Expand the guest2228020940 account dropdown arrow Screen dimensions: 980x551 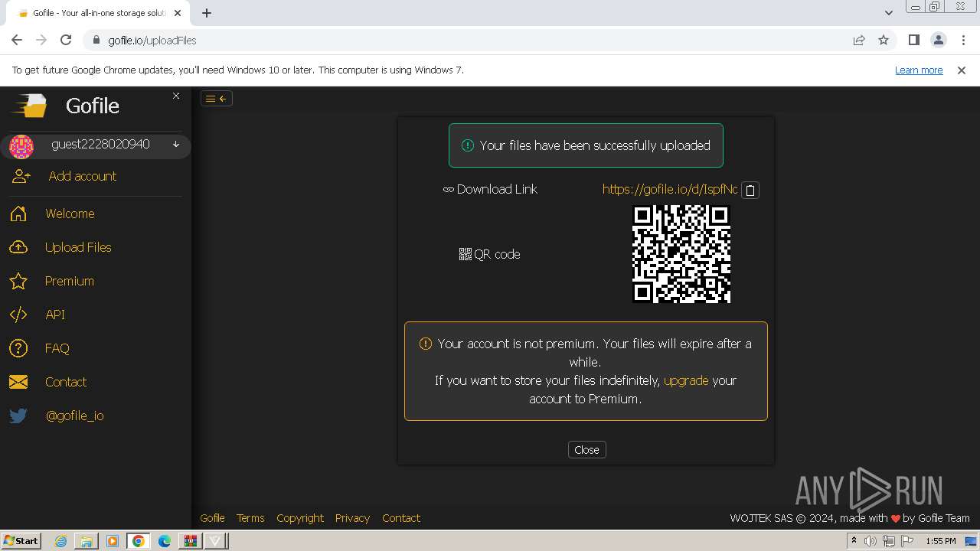point(176,144)
